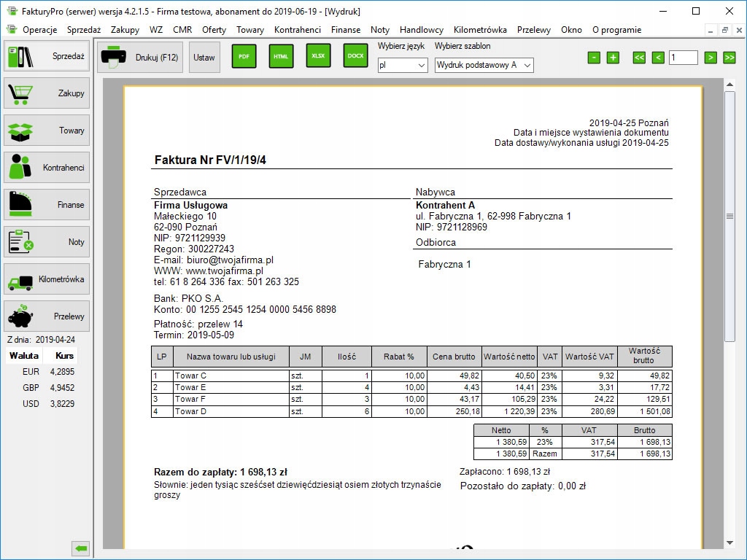
Task: Go to the last page with >> button
Action: click(x=729, y=58)
